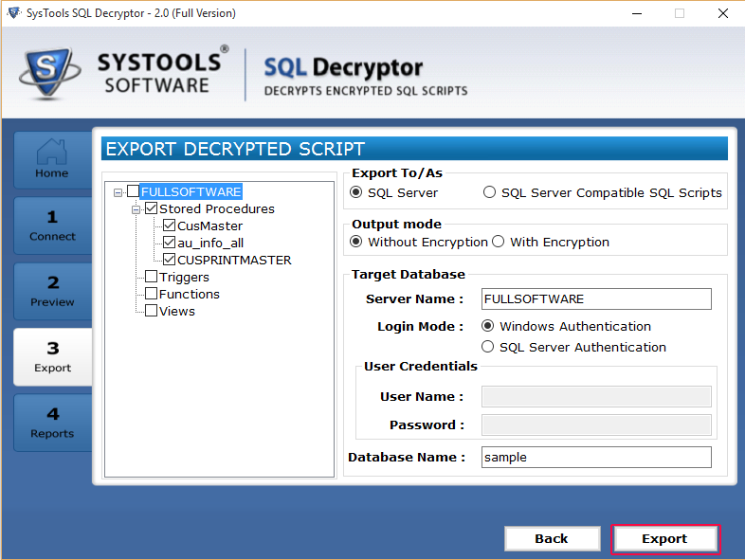Uncheck the CusMaster checkbox
This screenshot has width=745, height=560.
coord(169,226)
